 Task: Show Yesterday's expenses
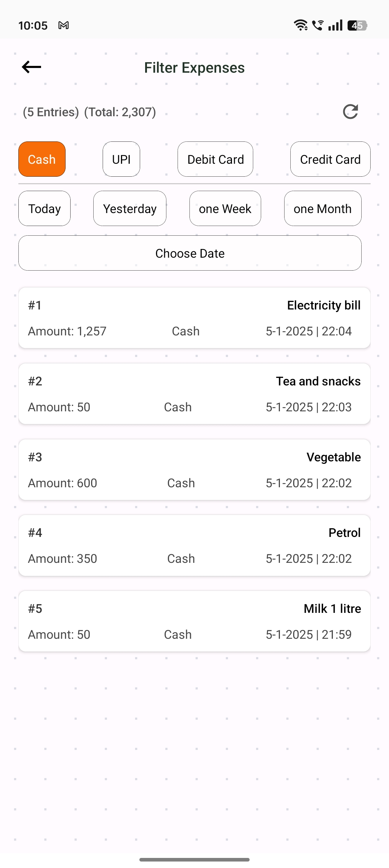(x=130, y=208)
